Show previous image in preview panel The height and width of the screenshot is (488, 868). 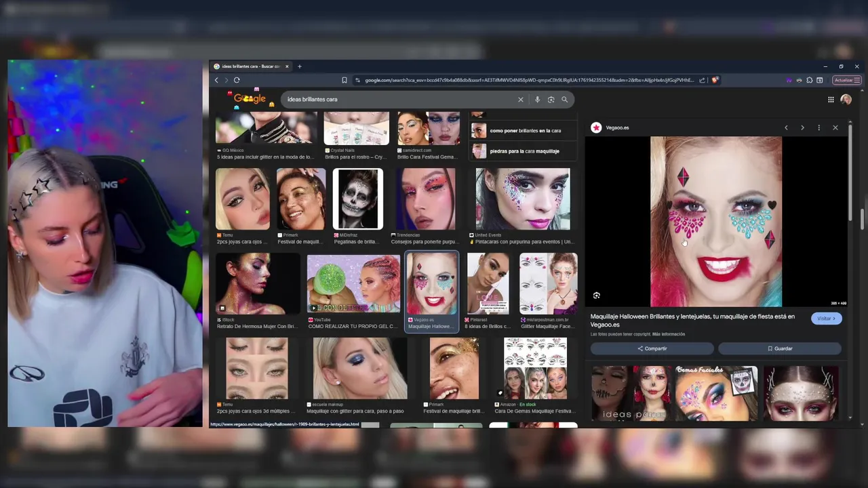point(786,127)
